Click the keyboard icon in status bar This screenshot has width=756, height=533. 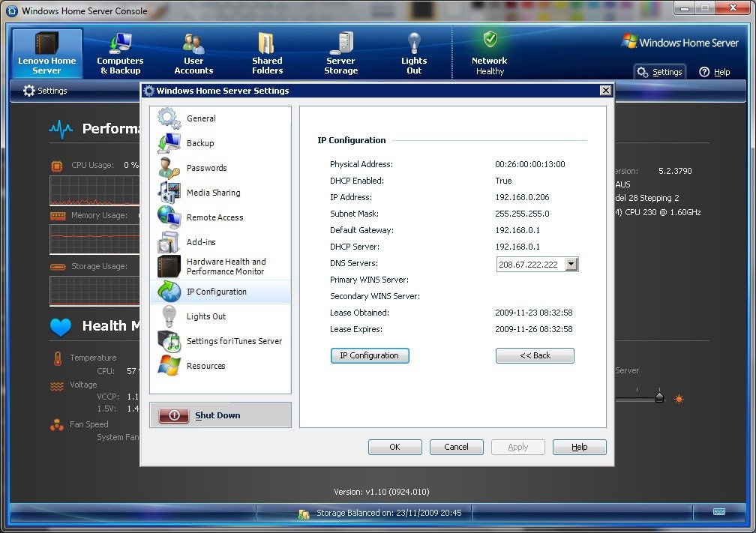tap(718, 511)
